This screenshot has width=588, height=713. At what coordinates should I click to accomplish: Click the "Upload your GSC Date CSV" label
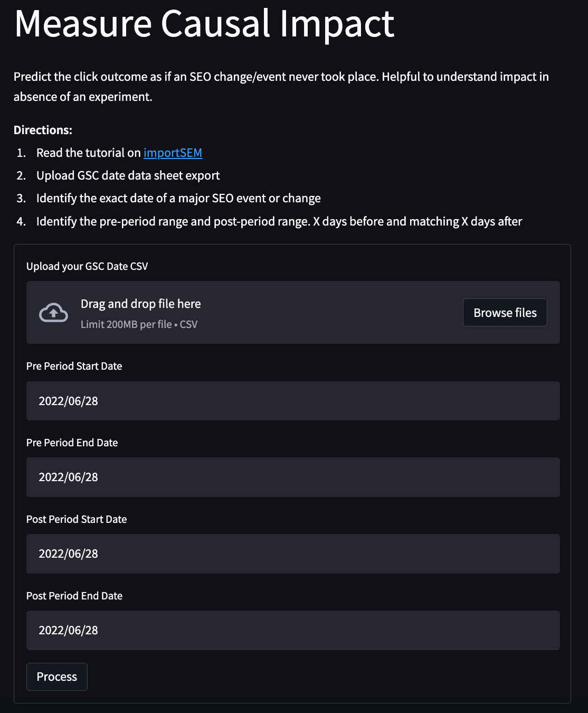coord(87,266)
